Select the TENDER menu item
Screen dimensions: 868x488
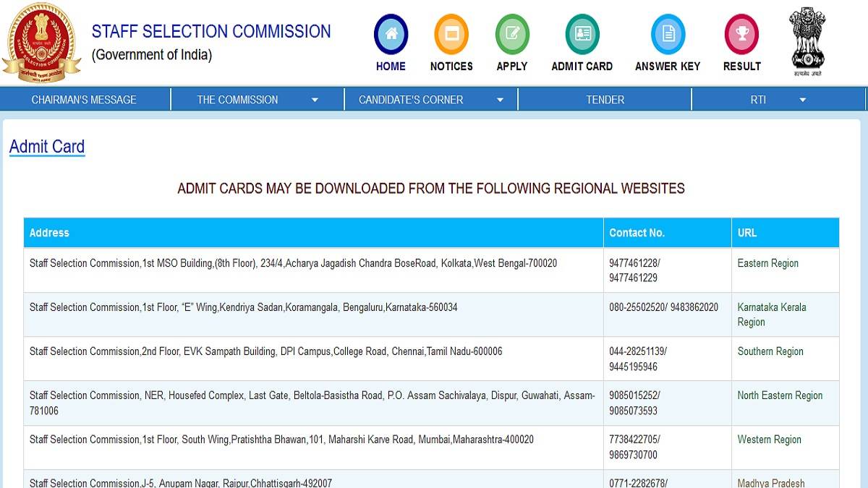pos(605,99)
